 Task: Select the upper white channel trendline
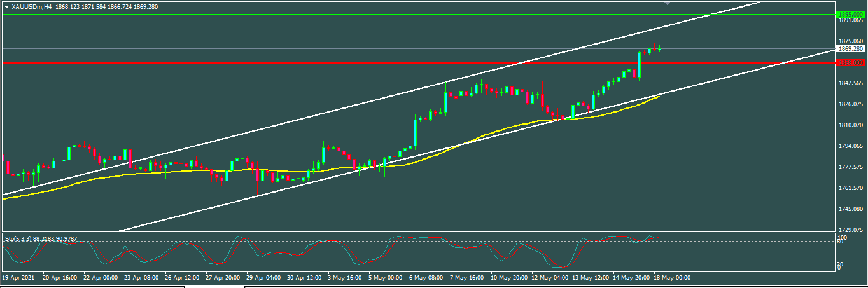[382, 110]
